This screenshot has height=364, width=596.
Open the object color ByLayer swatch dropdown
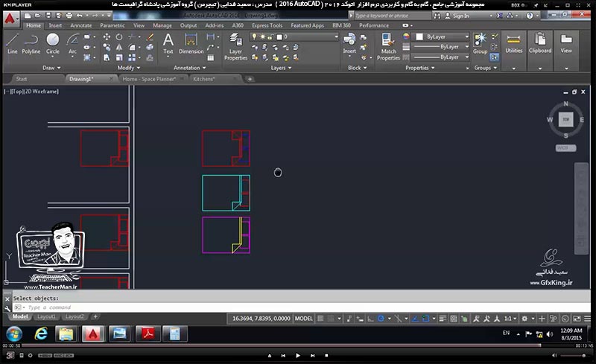[441, 37]
